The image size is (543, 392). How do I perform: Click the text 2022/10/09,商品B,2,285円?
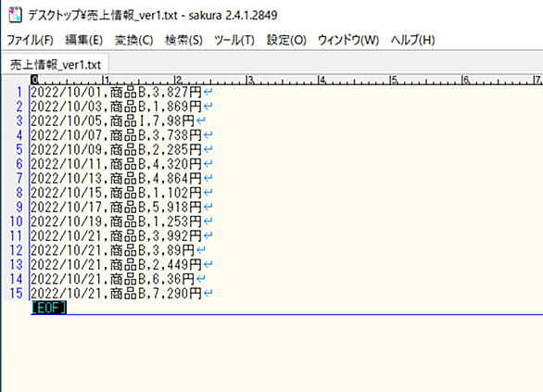point(116,149)
